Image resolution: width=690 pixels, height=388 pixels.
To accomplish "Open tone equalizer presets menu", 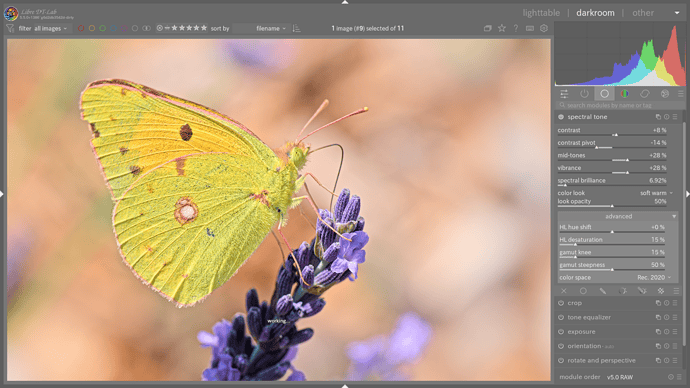I will 675,318.
